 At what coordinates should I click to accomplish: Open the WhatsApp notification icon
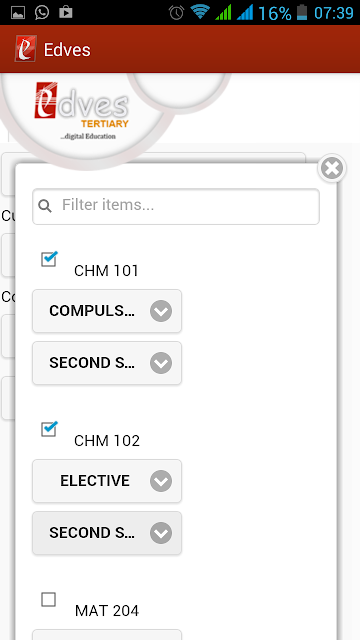tap(42, 12)
